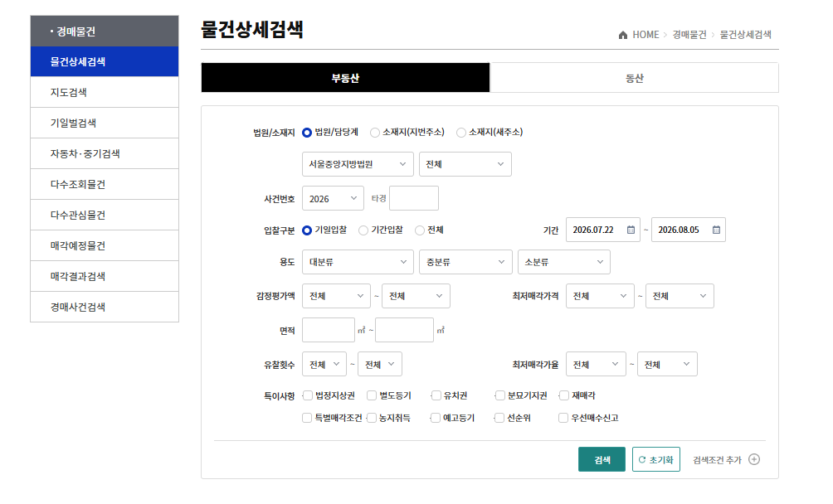Image resolution: width=833 pixels, height=504 pixels.
Task: Switch to the 동산 tab
Action: tap(635, 78)
